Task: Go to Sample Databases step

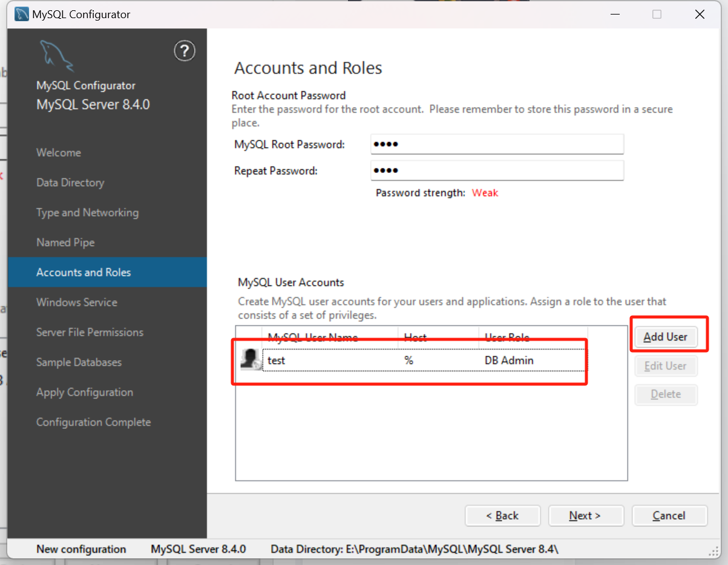Action: (x=79, y=362)
